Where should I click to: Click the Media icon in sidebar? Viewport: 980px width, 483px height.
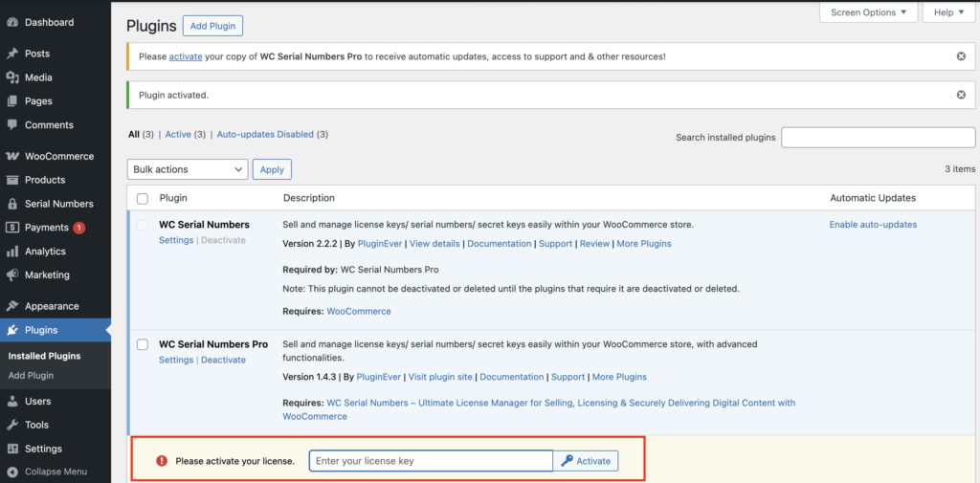(11, 77)
